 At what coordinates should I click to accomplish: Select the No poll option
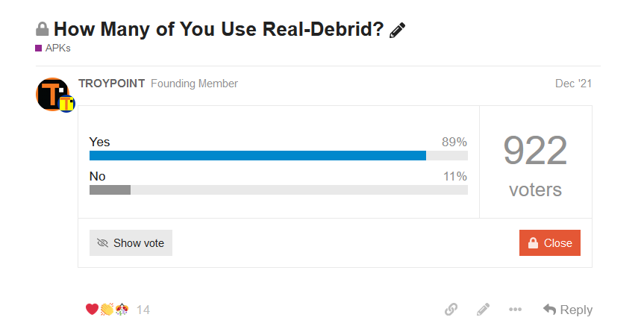98,176
